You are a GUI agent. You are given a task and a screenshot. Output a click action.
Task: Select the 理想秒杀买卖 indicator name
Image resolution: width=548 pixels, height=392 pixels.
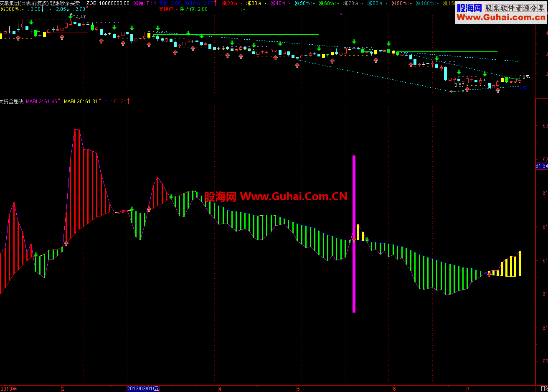point(65,3)
